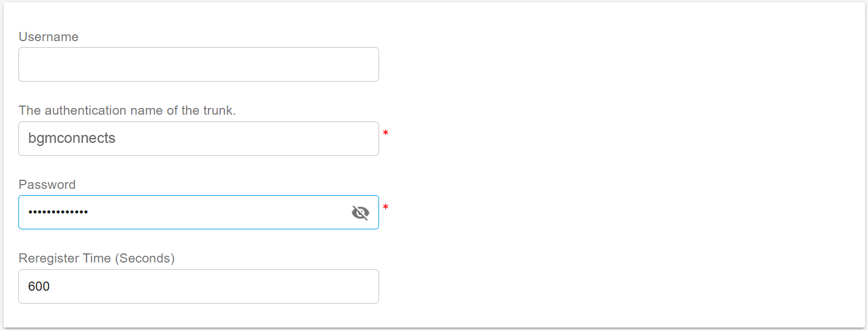Click the masked password dots

(x=58, y=212)
